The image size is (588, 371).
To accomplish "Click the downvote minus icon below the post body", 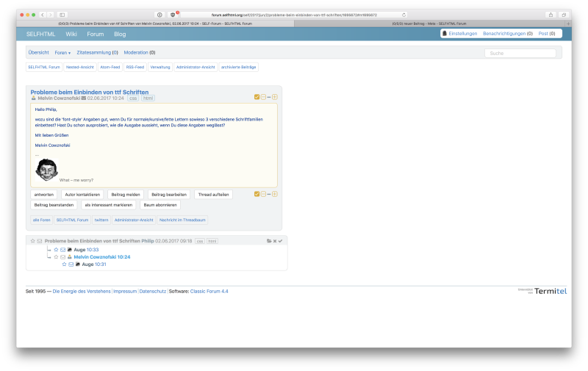I will pyautogui.click(x=263, y=194).
